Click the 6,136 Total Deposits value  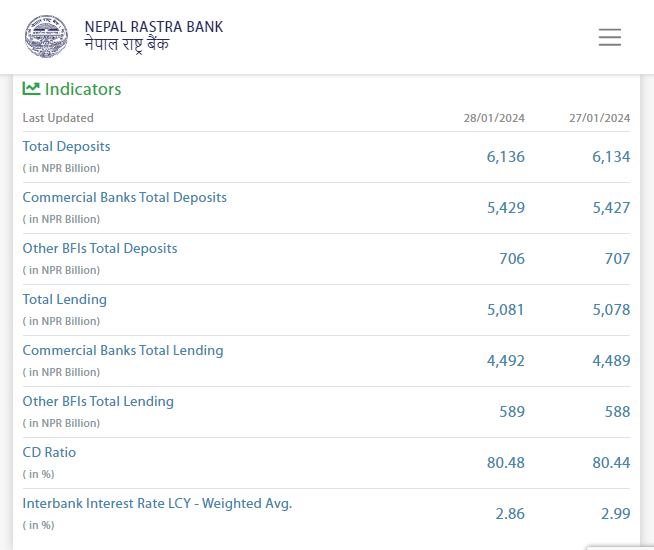tap(505, 157)
